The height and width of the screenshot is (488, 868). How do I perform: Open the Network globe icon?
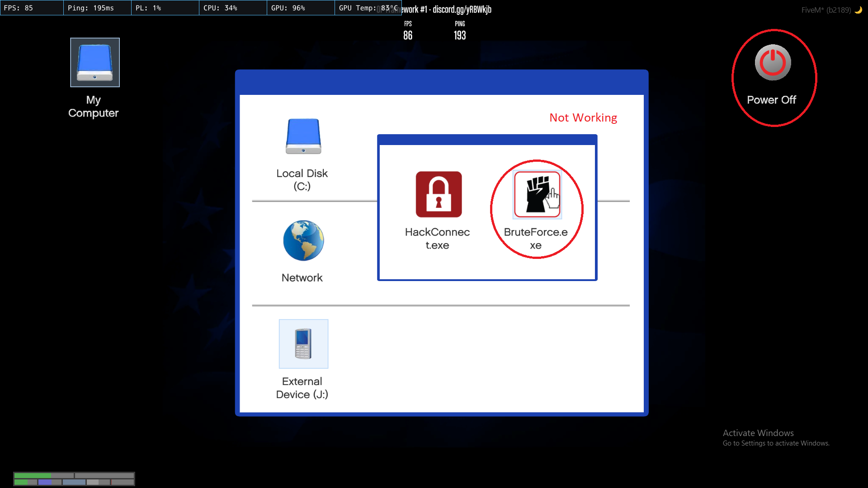(302, 240)
